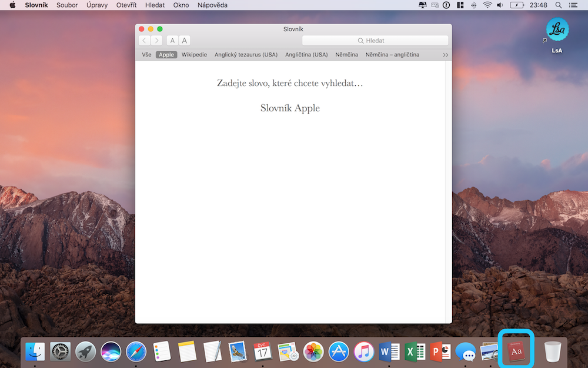Open Messages from the Dock

(x=465, y=352)
